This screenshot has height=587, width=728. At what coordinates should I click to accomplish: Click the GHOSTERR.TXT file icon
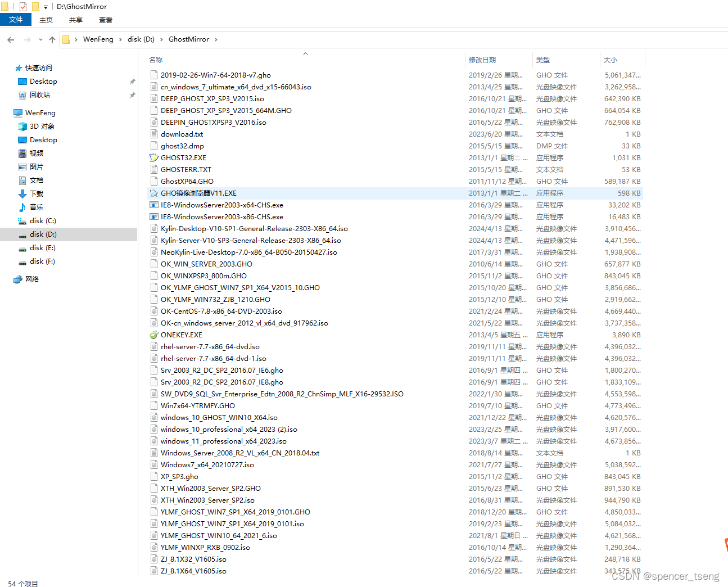point(154,170)
